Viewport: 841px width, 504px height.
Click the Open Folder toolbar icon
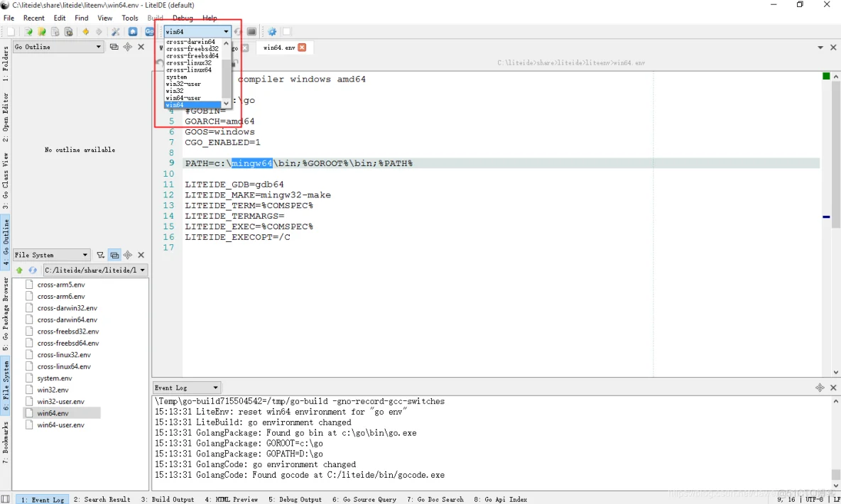(x=41, y=32)
